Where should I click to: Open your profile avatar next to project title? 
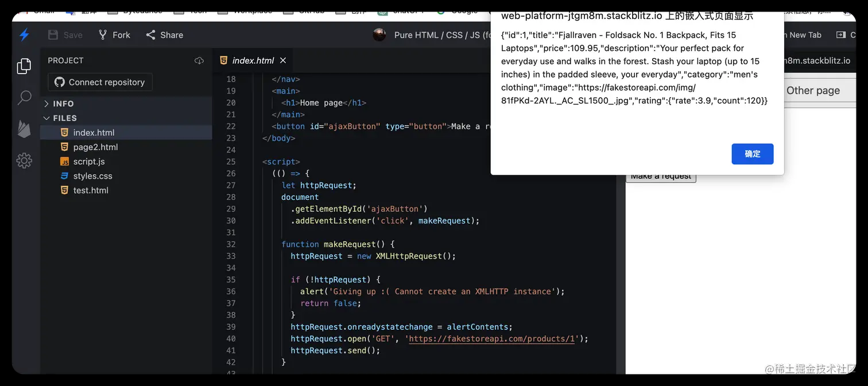(x=379, y=35)
